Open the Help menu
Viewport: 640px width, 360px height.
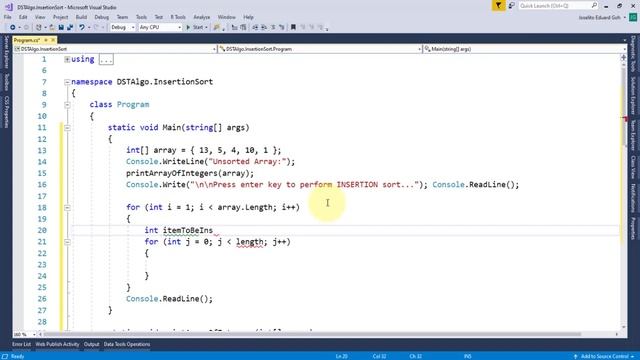click(248, 17)
